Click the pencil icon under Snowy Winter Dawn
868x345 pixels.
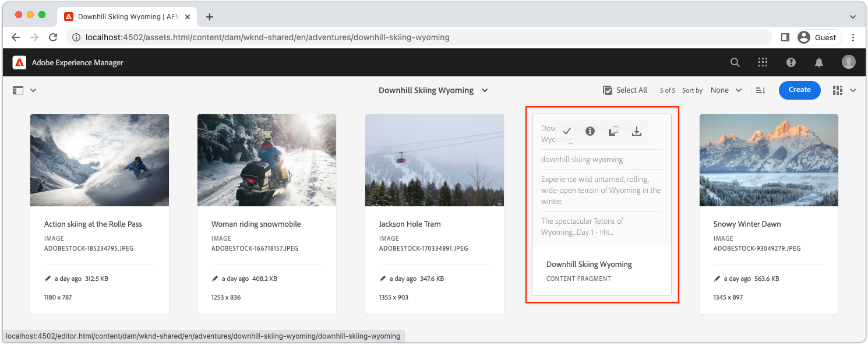coord(717,279)
